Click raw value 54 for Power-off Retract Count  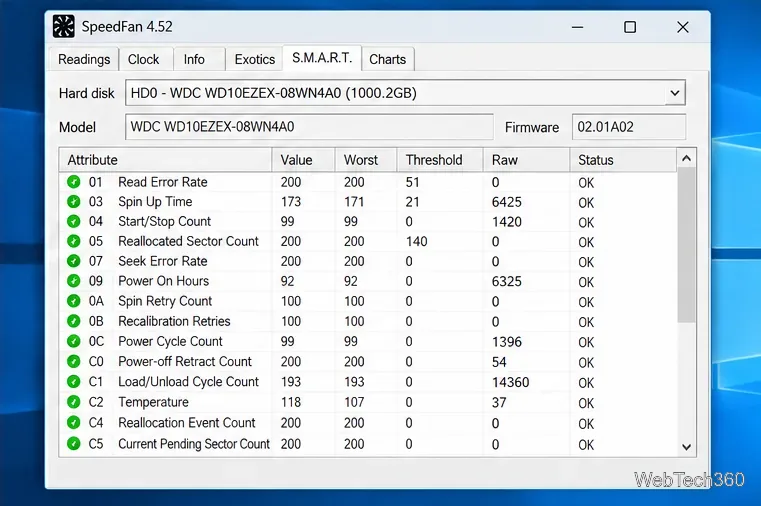click(499, 362)
